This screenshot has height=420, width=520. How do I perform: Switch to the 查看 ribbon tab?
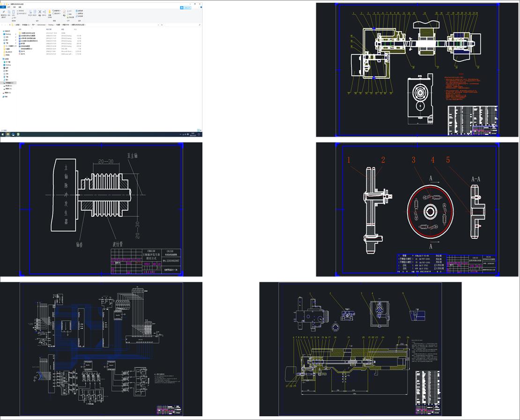20,7
